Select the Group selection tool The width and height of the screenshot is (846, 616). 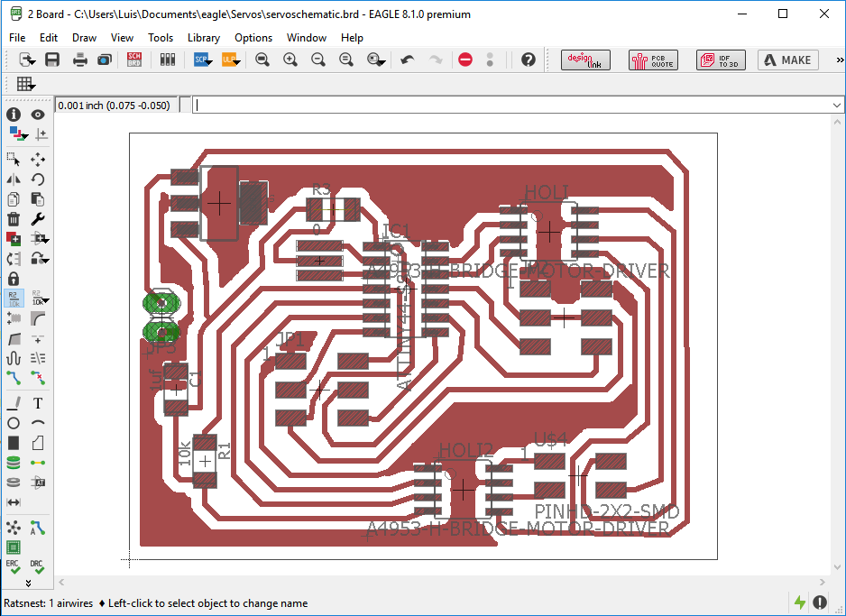[14, 159]
